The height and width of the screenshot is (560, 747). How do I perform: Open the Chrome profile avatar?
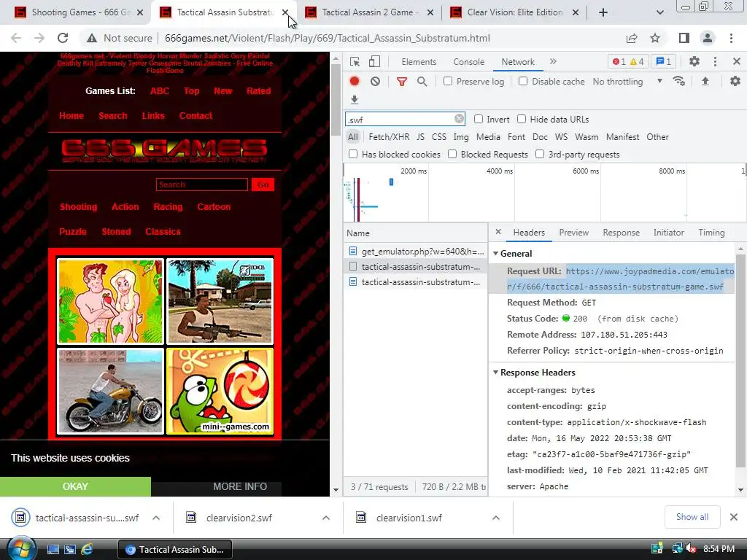(x=708, y=38)
